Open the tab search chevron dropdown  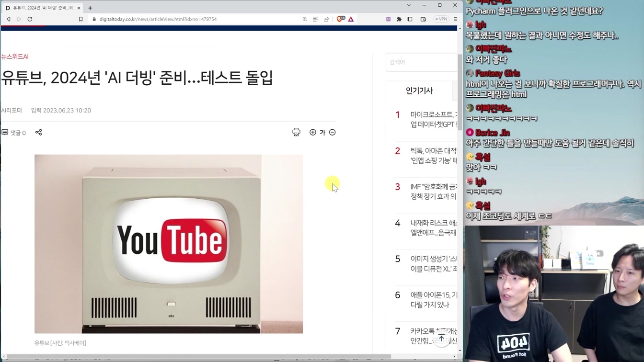point(409,5)
